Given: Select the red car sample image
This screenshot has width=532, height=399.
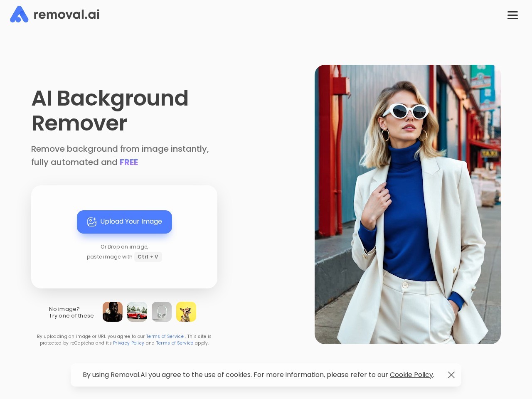Looking at the screenshot, I should (137, 312).
